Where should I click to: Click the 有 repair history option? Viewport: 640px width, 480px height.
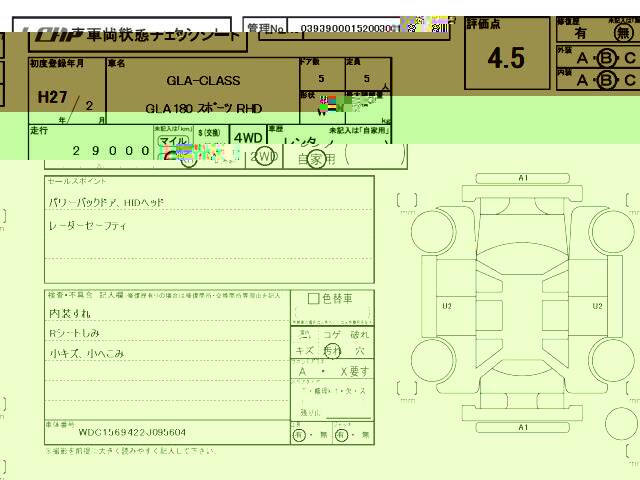[580, 33]
